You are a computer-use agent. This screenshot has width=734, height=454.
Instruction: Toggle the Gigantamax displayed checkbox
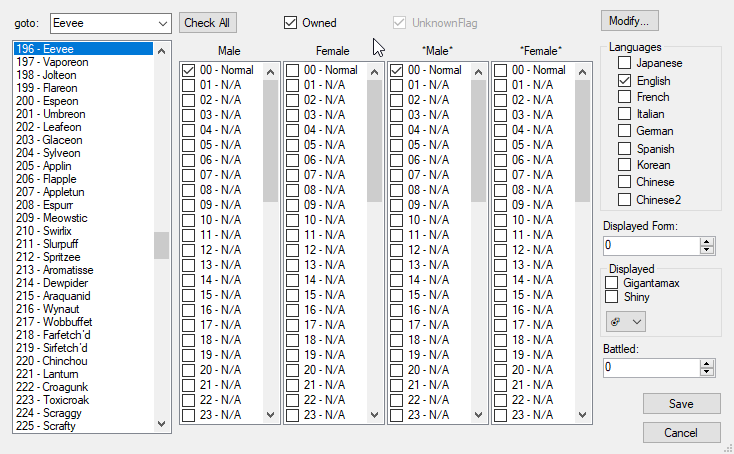[642, 283]
